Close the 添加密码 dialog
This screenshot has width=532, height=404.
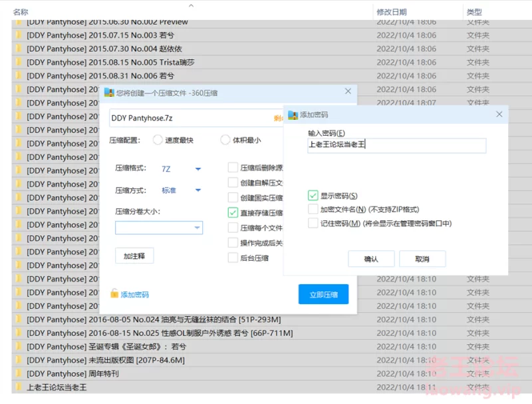pos(499,114)
